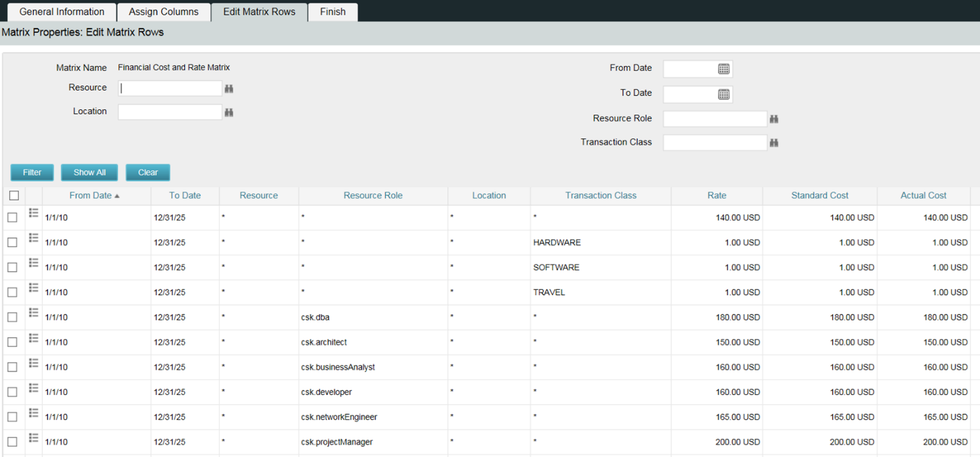Screen dimensions: 980x457
Task: Switch to the Assign Columns tab
Action: [x=164, y=12]
